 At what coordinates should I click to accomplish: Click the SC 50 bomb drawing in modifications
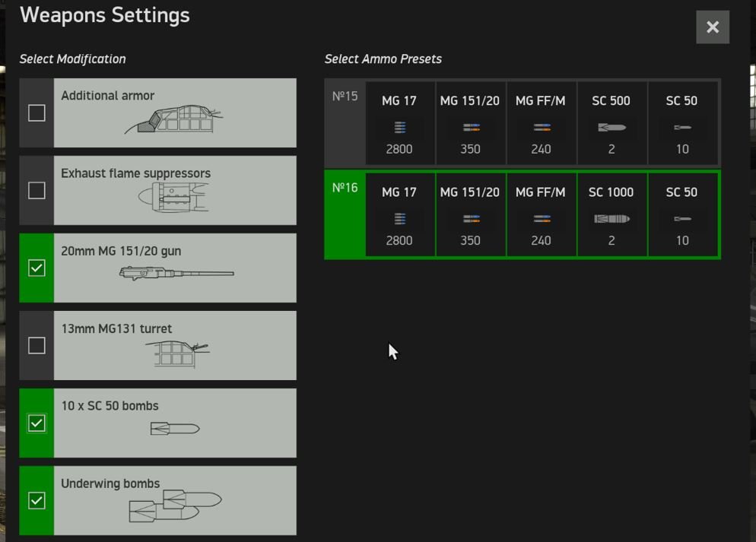(x=174, y=428)
